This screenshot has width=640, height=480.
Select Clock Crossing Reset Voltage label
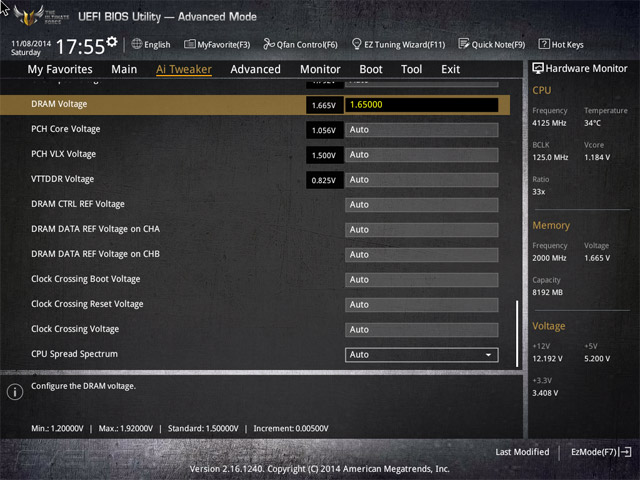87,304
